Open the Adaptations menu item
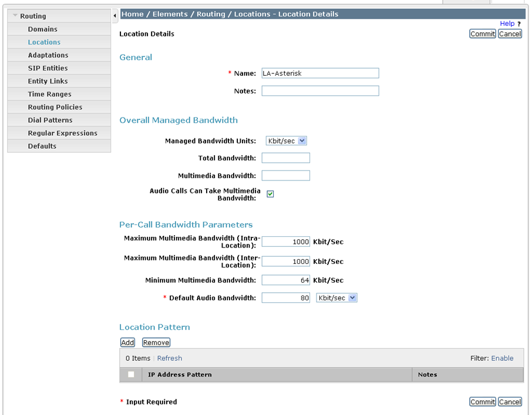The width and height of the screenshot is (532, 415). (48, 55)
